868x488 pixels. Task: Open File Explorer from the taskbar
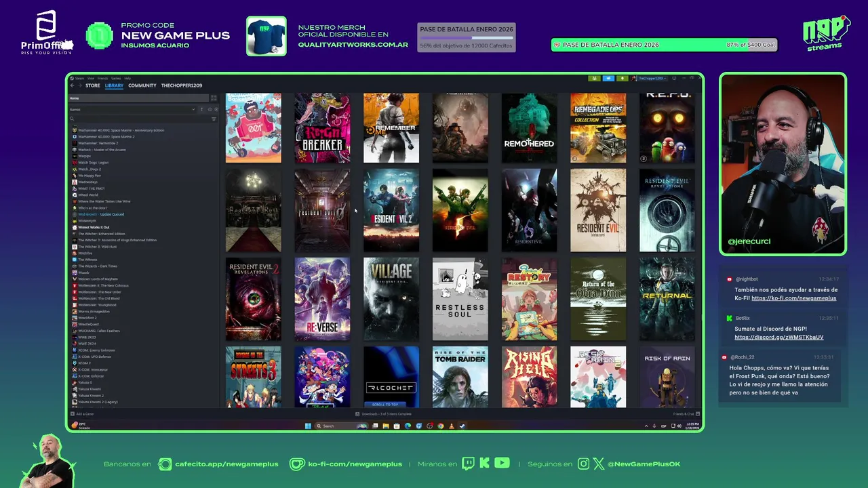point(386,426)
